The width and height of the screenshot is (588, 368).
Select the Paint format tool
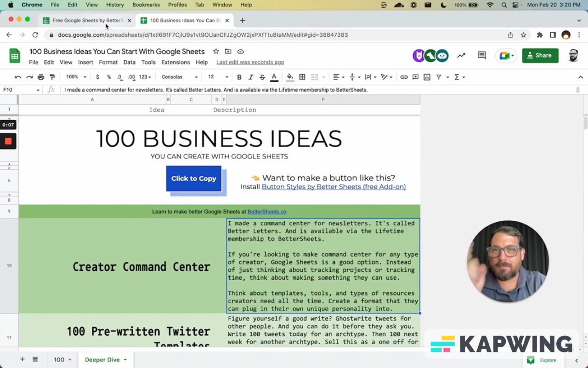[x=52, y=77]
